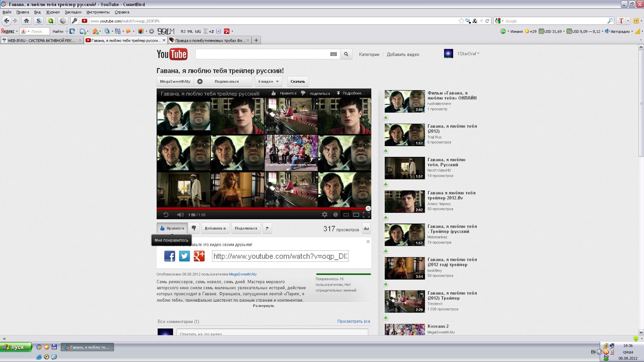
Task: Share the video via the Twitter icon
Action: 184,256
